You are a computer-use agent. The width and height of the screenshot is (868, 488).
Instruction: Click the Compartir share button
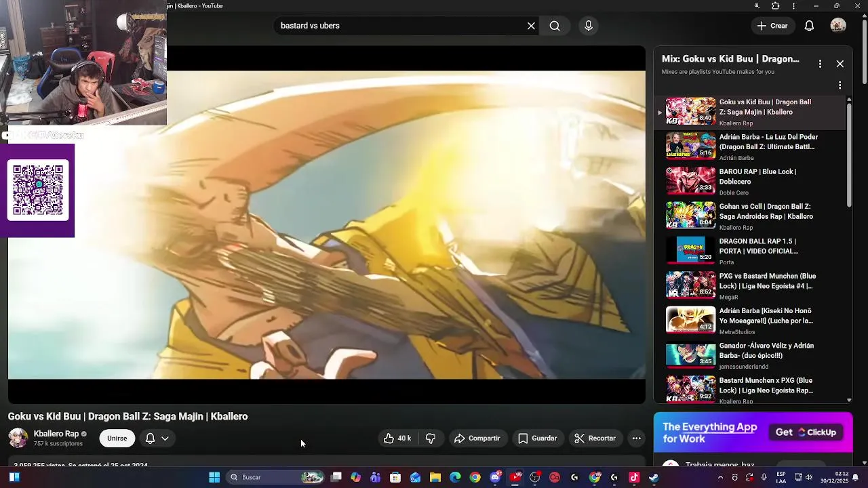(x=477, y=439)
